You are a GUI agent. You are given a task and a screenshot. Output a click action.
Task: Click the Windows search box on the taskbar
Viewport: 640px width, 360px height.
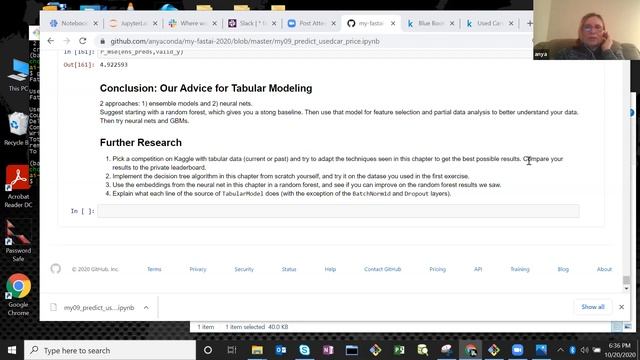[110, 350]
